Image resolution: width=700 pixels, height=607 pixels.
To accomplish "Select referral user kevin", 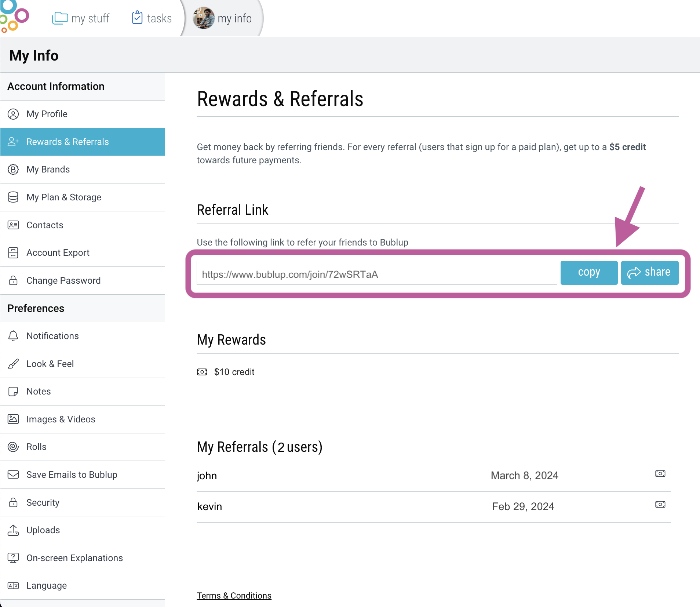I will tap(209, 506).
